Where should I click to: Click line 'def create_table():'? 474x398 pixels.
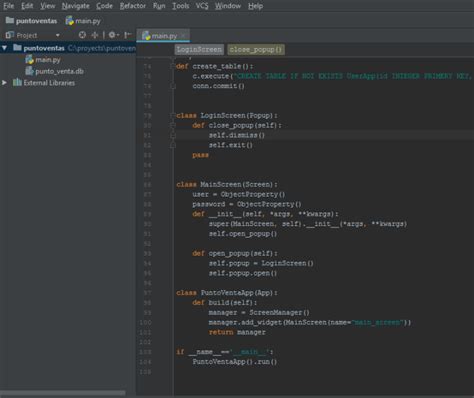point(214,66)
